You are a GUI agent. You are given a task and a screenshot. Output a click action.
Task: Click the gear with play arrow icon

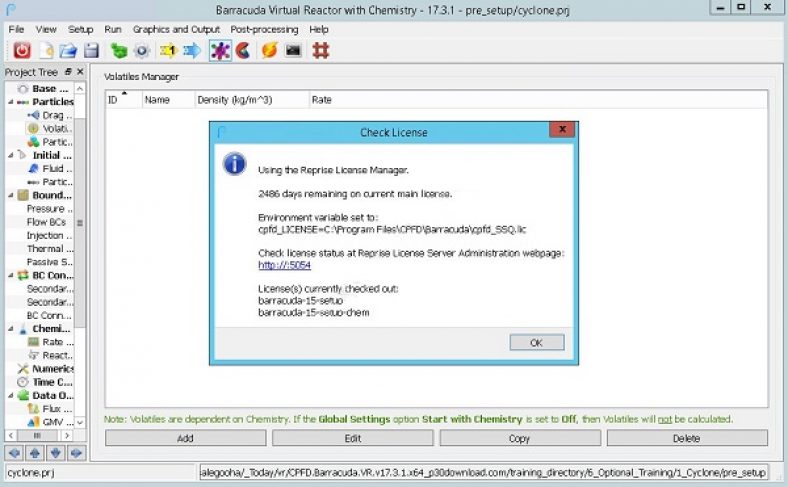[x=142, y=50]
